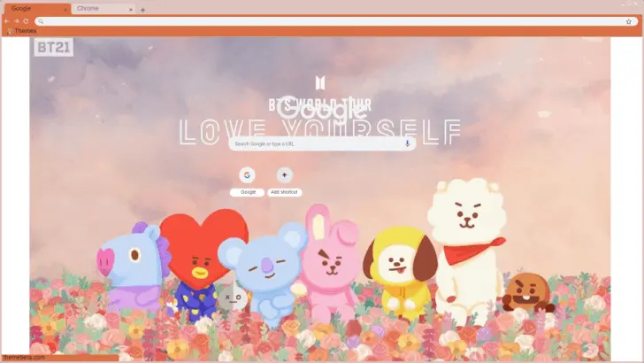This screenshot has width=644, height=363.
Task: Click the Google shortcut icon
Action: coord(248,175)
